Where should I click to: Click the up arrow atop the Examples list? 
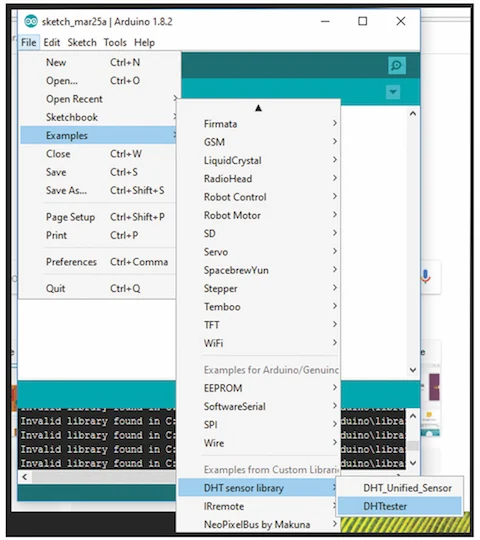click(x=258, y=108)
